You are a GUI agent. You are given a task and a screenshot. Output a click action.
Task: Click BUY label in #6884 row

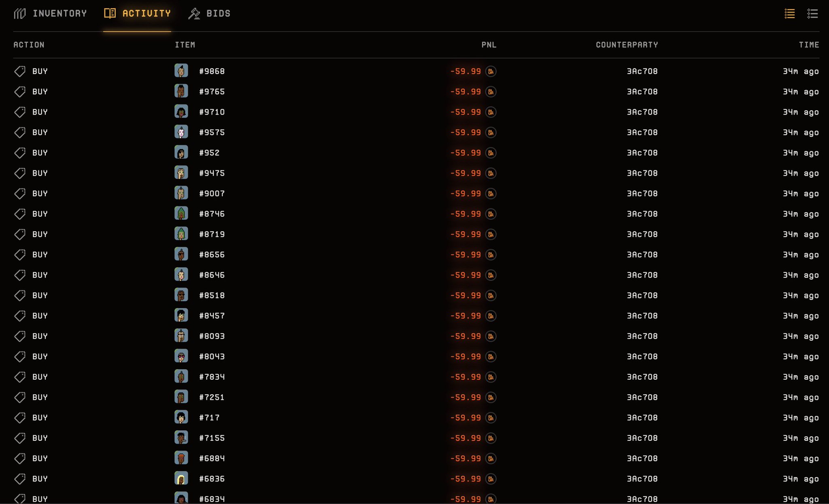point(40,458)
